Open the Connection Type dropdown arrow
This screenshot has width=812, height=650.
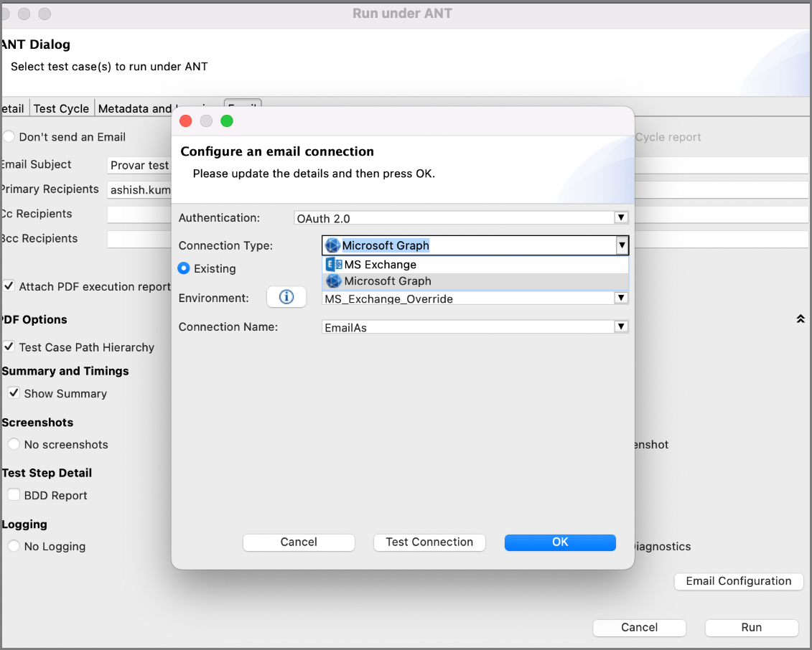pyautogui.click(x=622, y=245)
